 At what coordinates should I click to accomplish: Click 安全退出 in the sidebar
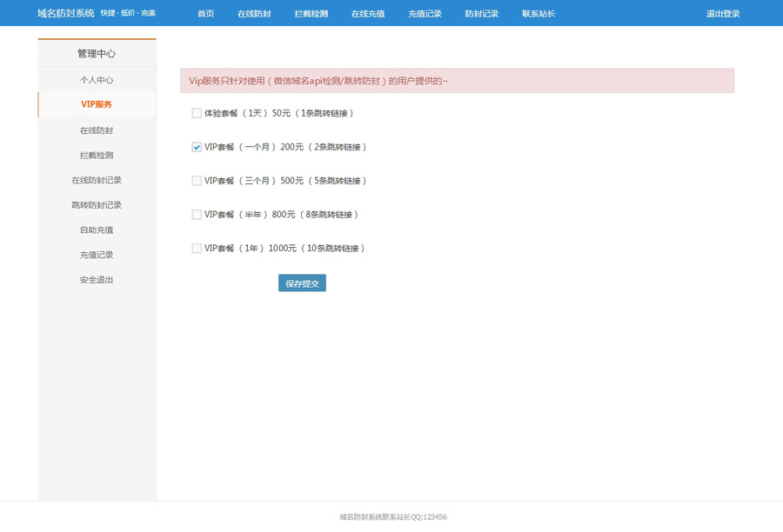pos(97,280)
